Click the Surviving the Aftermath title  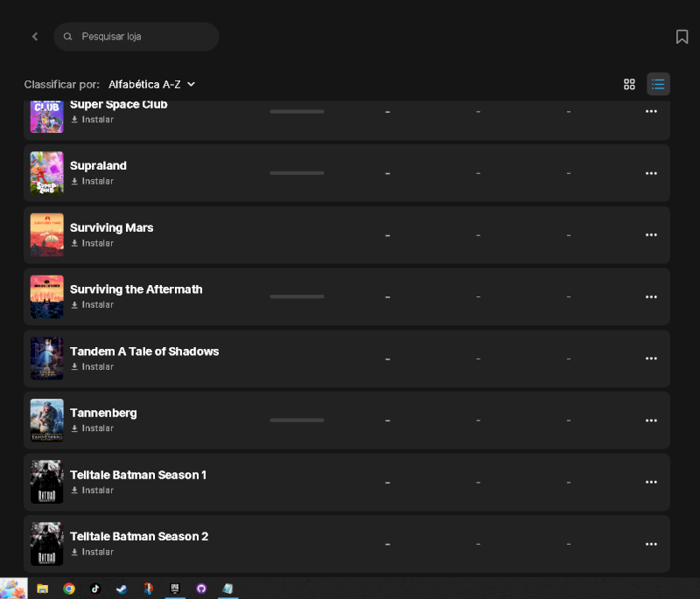(136, 289)
